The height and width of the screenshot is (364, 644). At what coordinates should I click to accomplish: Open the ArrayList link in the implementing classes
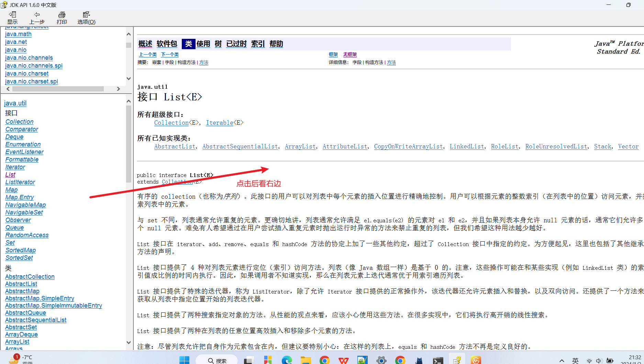pyautogui.click(x=300, y=146)
